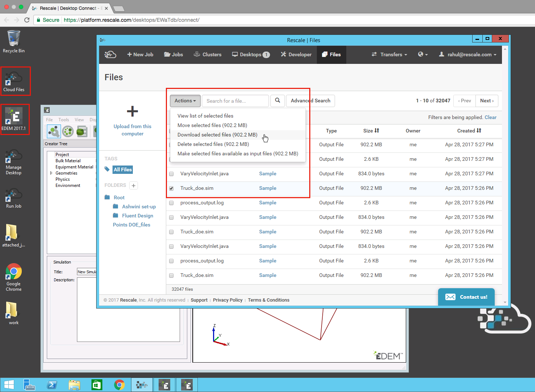Screen dimensions: 535x392
Task: Click Upload from this computer link
Action: click(132, 130)
